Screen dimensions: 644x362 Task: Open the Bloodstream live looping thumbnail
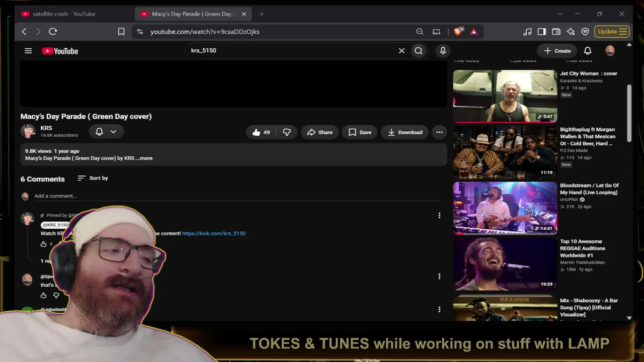tap(505, 208)
